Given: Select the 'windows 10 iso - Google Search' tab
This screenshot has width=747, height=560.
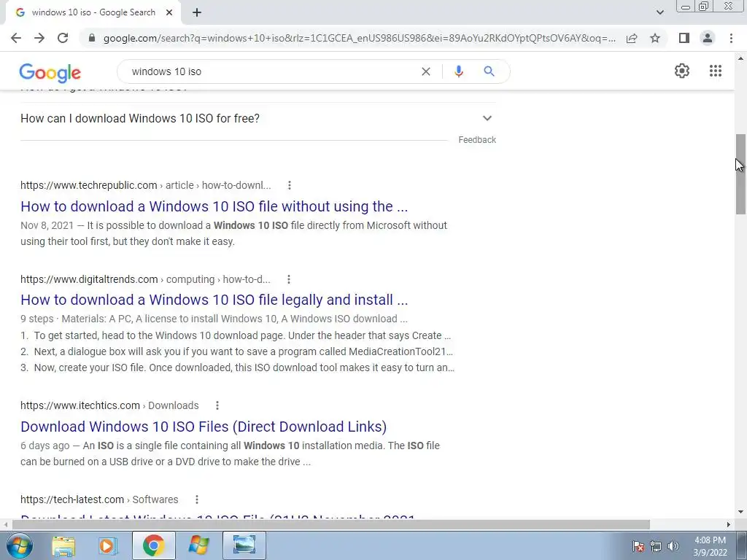Looking at the screenshot, I should [93, 12].
